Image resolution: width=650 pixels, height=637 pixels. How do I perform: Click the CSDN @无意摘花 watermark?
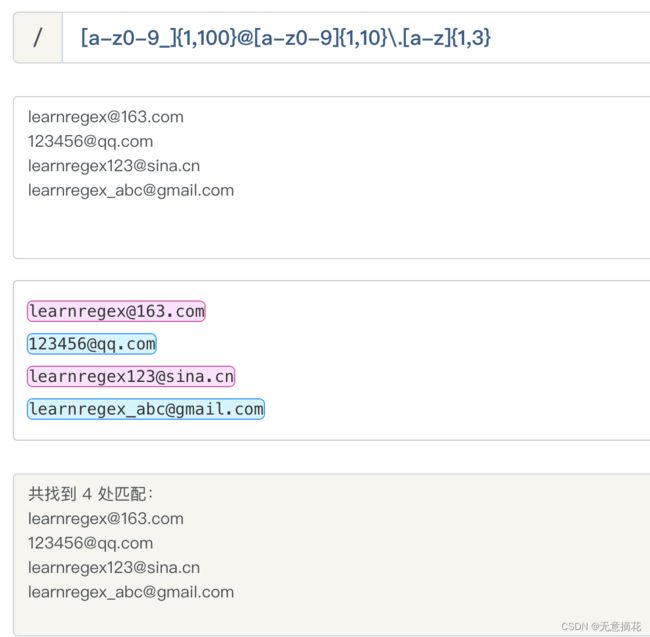(601, 626)
